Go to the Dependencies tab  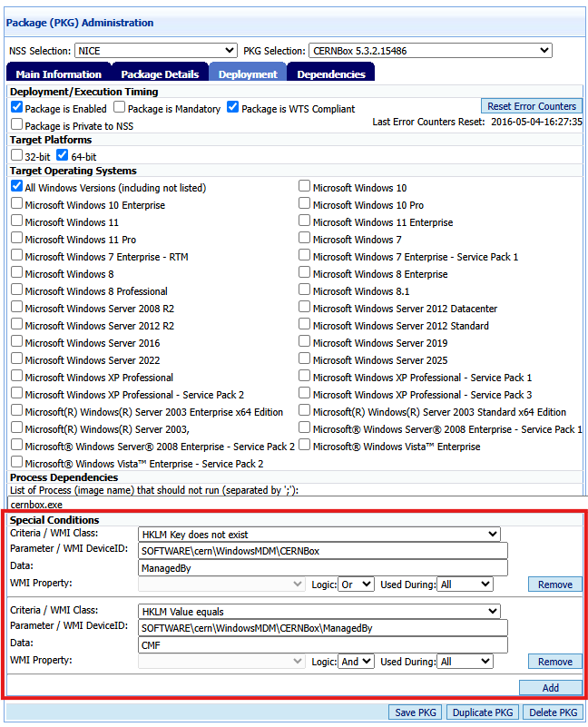point(330,74)
